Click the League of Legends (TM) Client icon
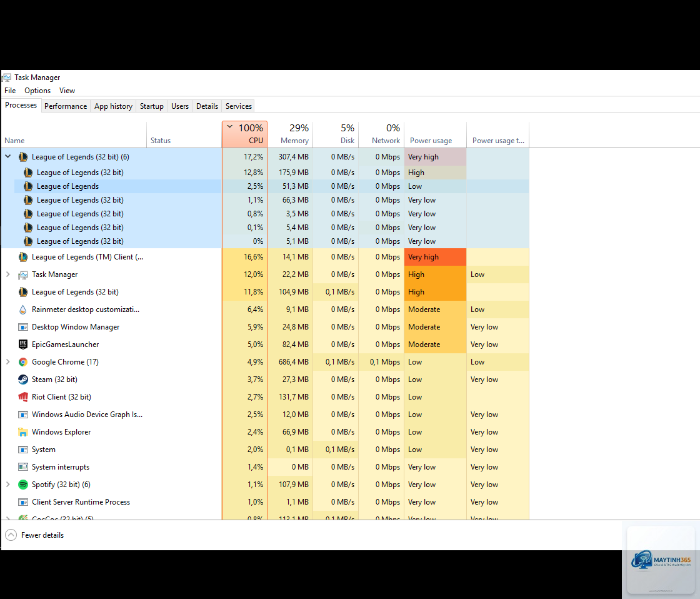700x599 pixels. point(23,257)
